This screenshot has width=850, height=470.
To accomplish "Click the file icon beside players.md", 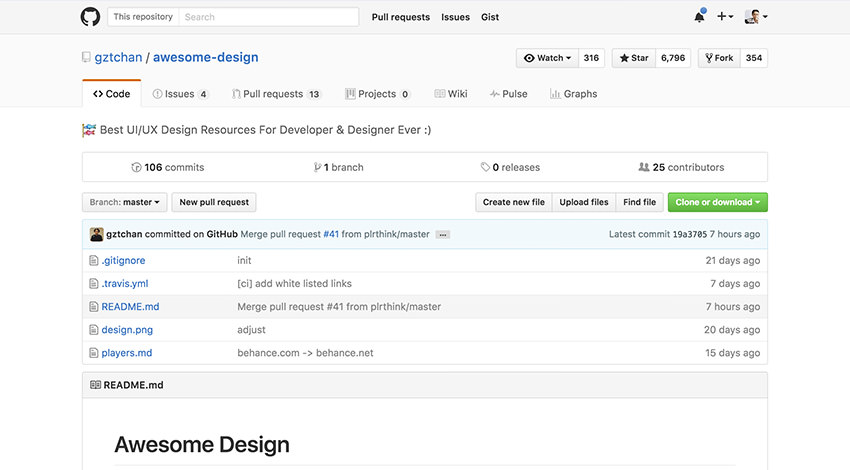I will (x=94, y=353).
